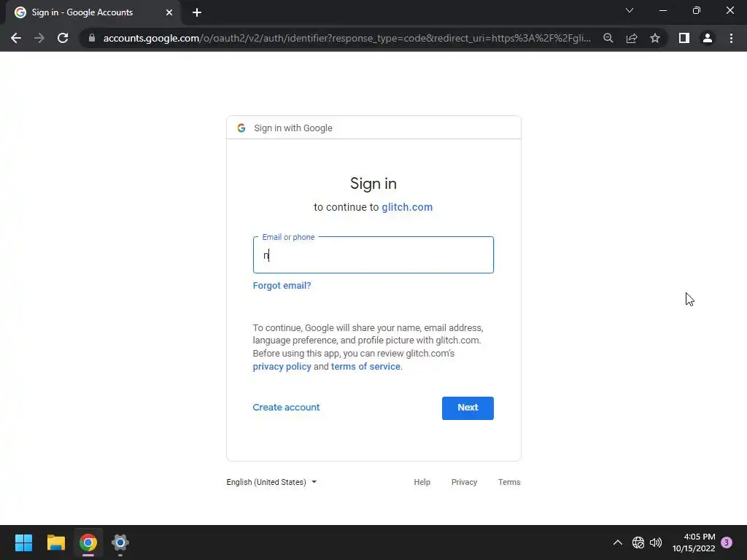Click the blue Next button
The width and height of the screenshot is (747, 560).
tap(468, 408)
